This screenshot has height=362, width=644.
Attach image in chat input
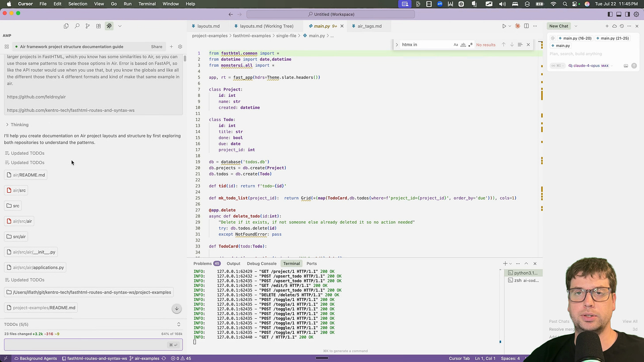point(625,66)
